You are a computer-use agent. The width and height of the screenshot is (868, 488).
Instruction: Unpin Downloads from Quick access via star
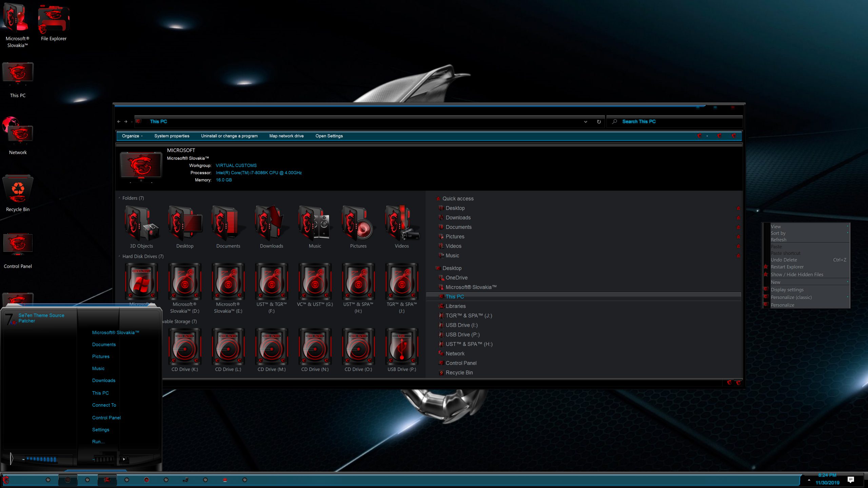738,218
